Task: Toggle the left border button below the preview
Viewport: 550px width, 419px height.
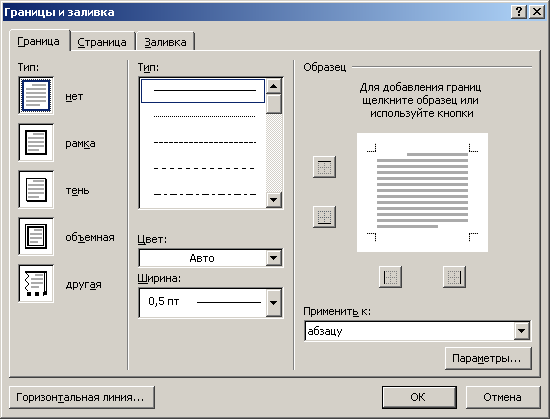Action: click(x=390, y=277)
